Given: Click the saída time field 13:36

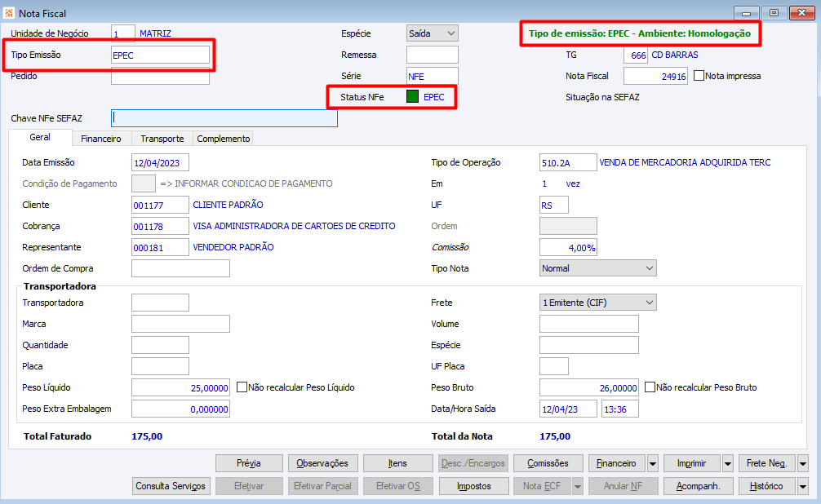Looking at the screenshot, I should tap(620, 409).
